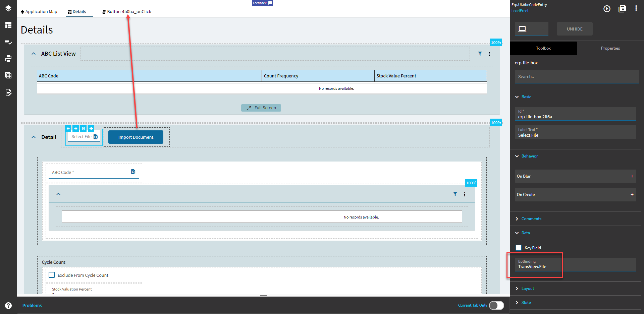Save the layout with the disk icon
644x314 pixels.
pos(622,9)
